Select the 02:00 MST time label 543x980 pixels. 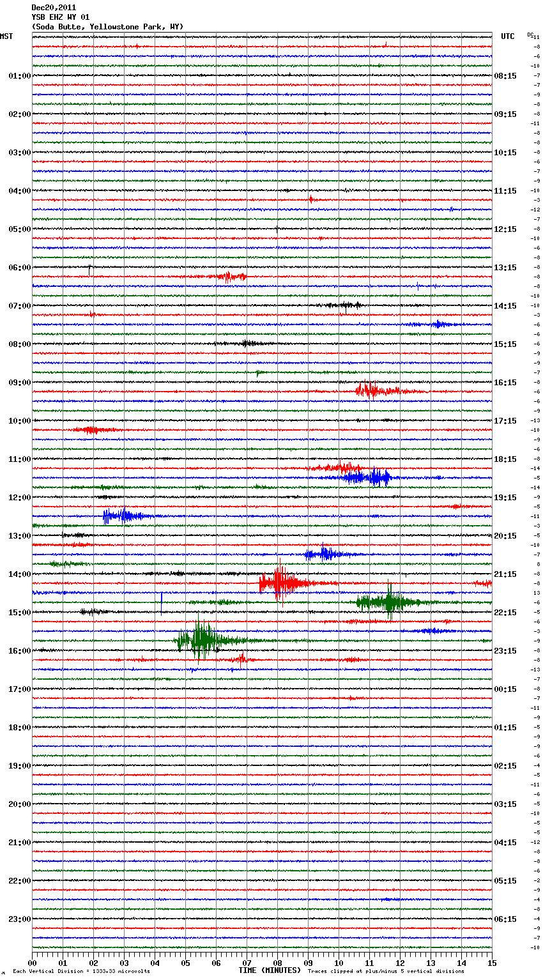coord(20,114)
